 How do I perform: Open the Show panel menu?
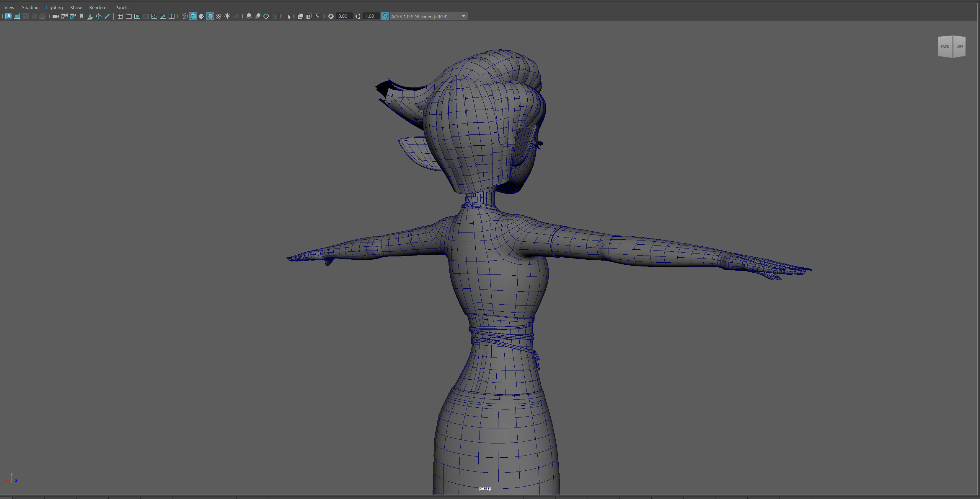pyautogui.click(x=76, y=7)
